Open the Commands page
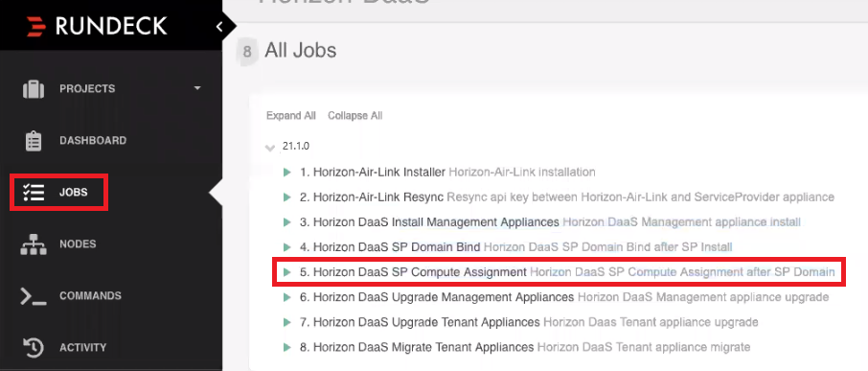 click(x=90, y=296)
